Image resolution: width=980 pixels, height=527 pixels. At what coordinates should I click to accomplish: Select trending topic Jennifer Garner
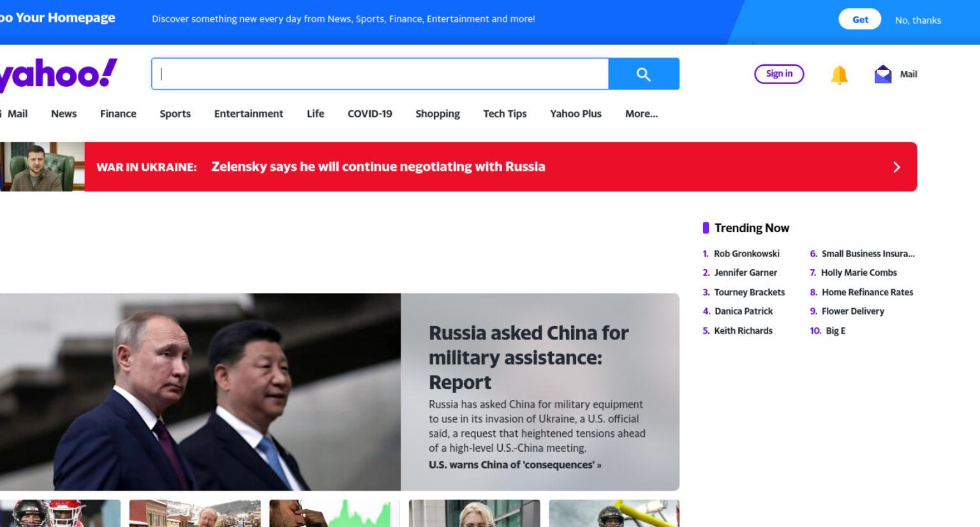coord(745,272)
